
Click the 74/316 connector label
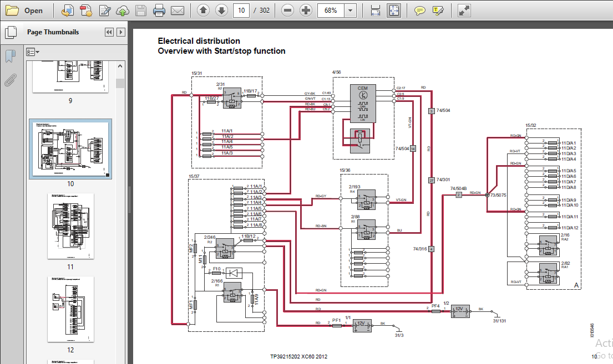click(x=420, y=249)
